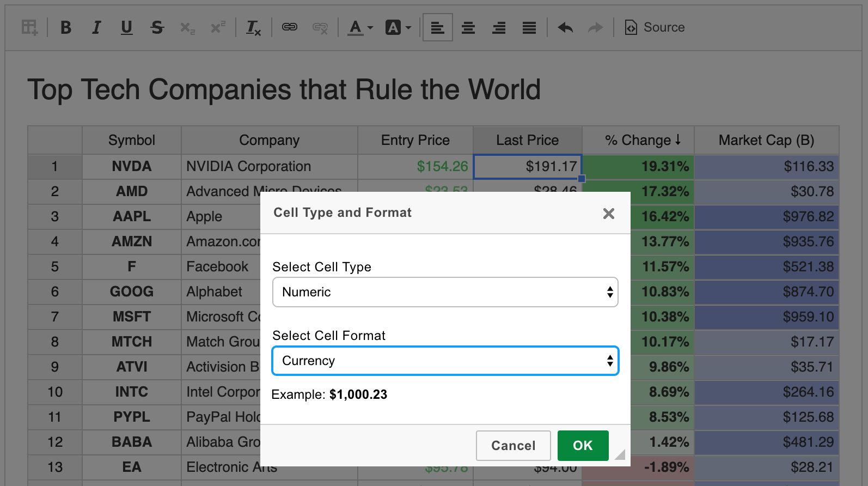
Task: Click the page title heading text
Action: click(284, 90)
